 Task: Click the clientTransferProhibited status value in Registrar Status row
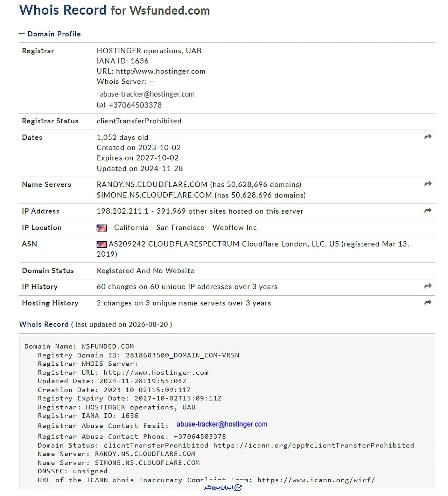click(x=139, y=121)
